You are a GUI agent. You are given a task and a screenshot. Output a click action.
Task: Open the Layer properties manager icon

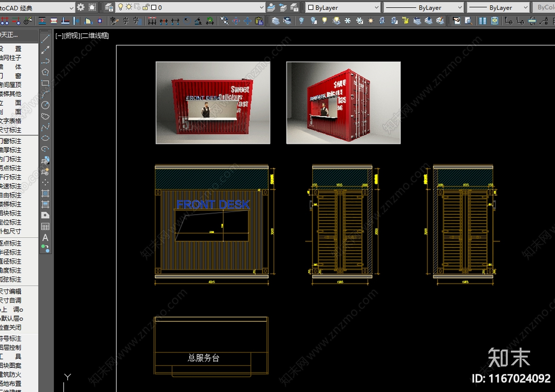pos(109,7)
